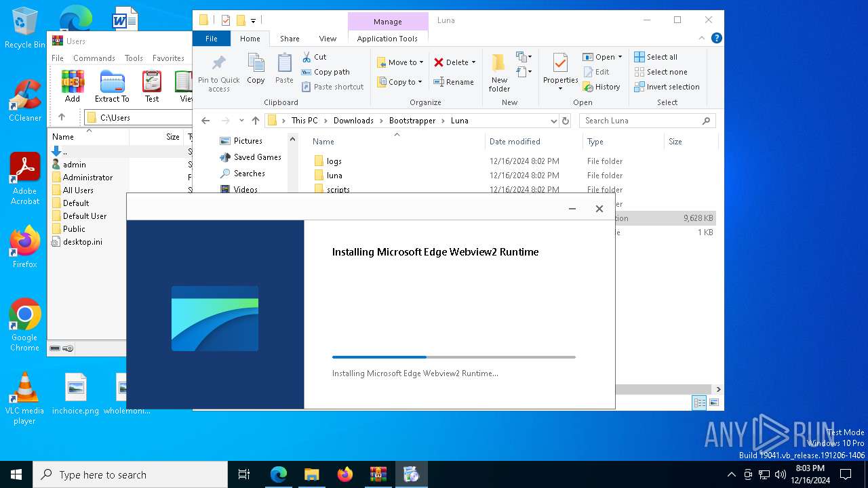The width and height of the screenshot is (868, 488).
Task: Sort by Date modified column
Action: (x=515, y=142)
